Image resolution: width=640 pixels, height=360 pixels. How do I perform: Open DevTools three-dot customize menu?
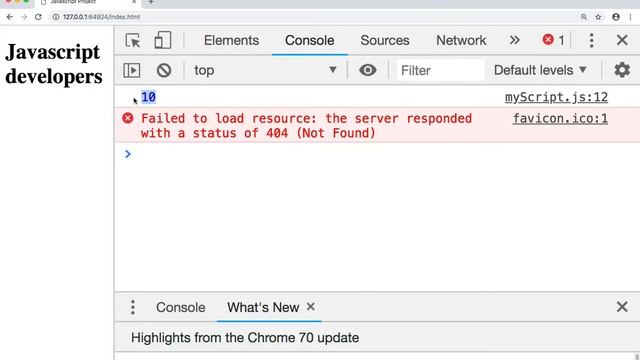pyautogui.click(x=591, y=40)
